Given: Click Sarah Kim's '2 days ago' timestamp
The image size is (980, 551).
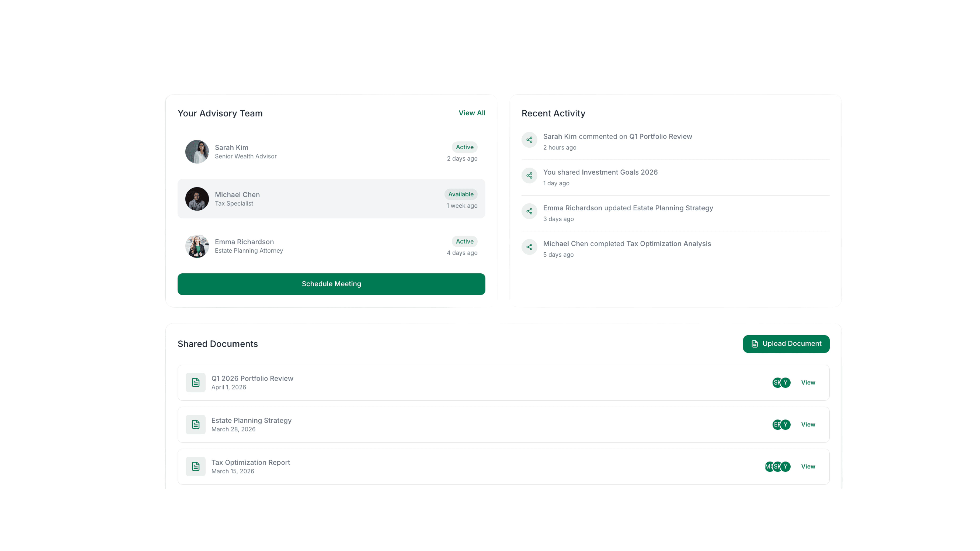Looking at the screenshot, I should (462, 159).
